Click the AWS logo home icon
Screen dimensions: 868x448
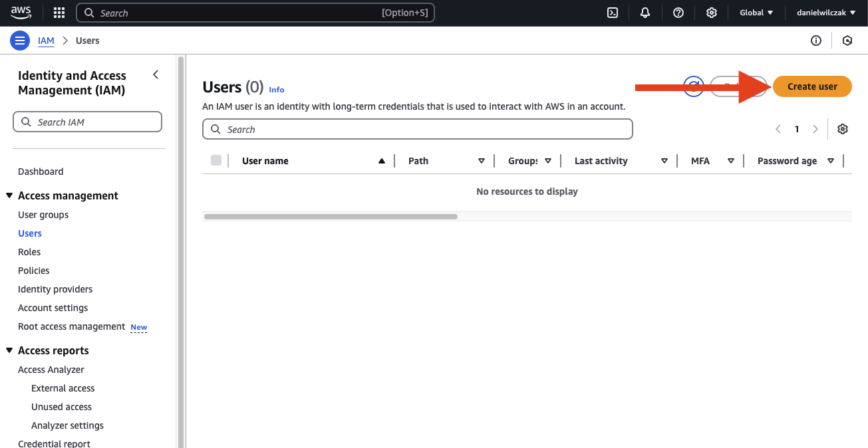click(x=21, y=13)
